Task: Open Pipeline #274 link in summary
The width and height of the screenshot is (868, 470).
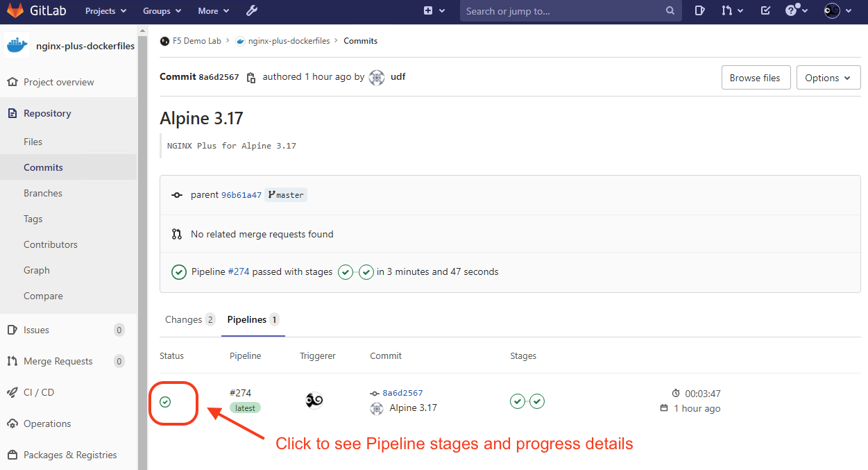Action: tap(238, 272)
